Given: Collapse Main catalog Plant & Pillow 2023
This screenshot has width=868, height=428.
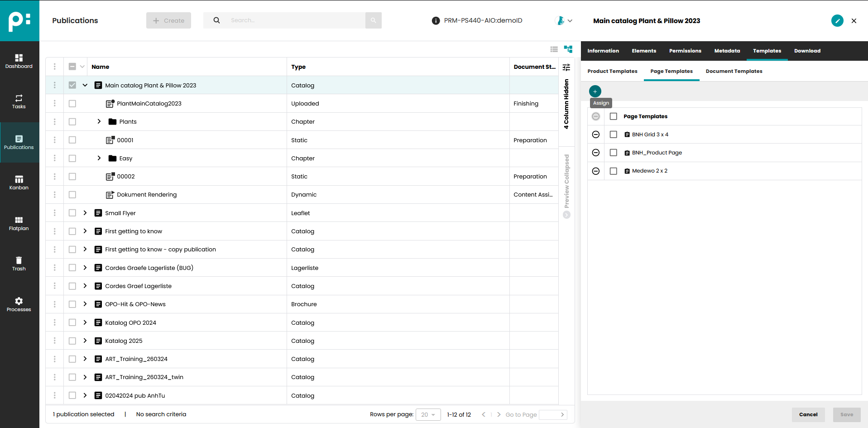Looking at the screenshot, I should pyautogui.click(x=85, y=85).
